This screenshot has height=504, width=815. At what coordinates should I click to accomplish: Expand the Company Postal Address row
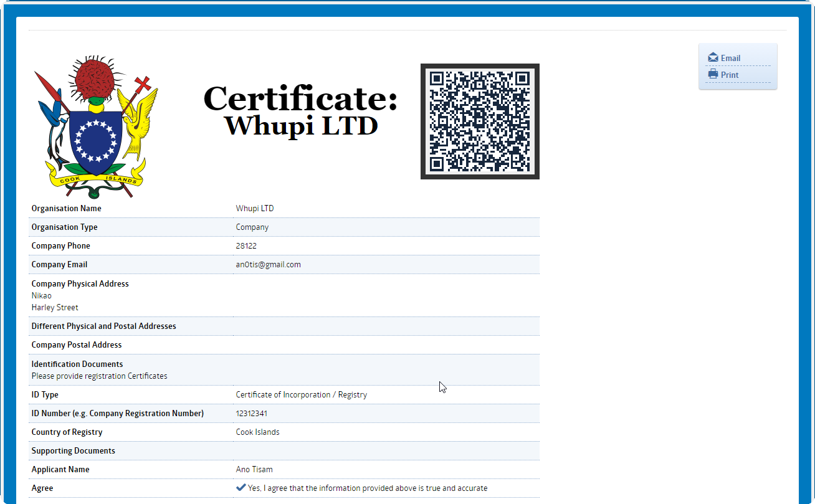[76, 345]
